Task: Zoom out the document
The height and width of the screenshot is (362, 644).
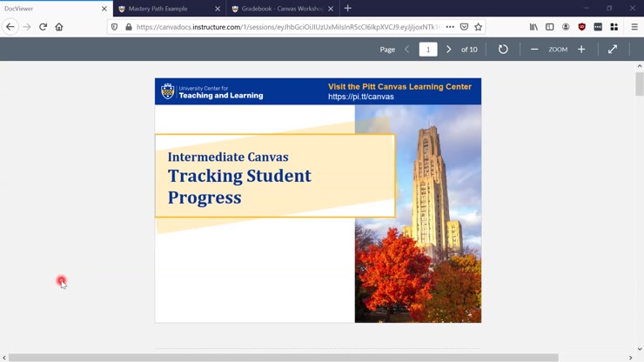Action: coord(534,50)
